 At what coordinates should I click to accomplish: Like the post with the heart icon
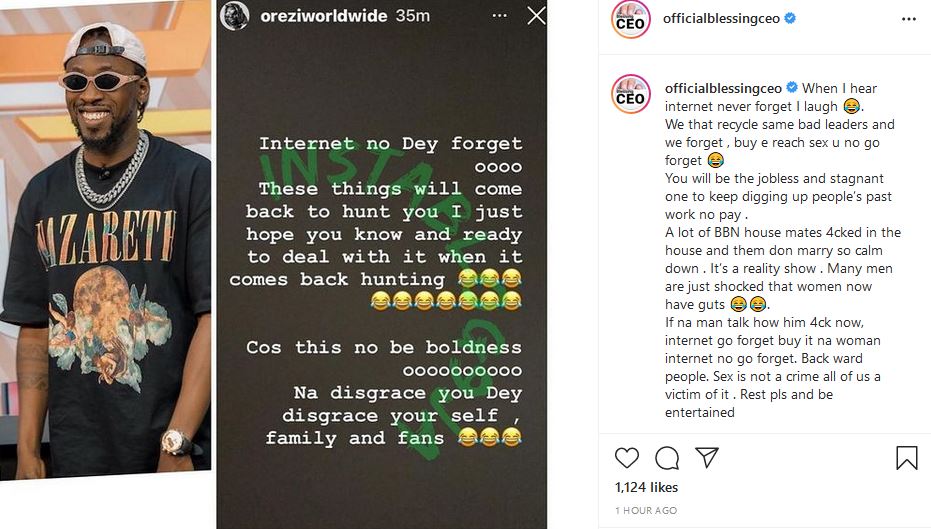627,458
